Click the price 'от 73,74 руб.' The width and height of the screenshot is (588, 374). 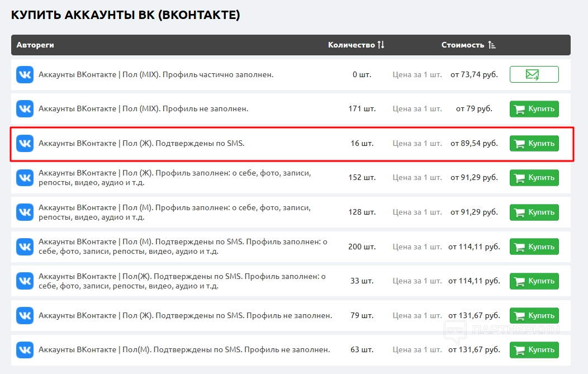click(x=474, y=75)
